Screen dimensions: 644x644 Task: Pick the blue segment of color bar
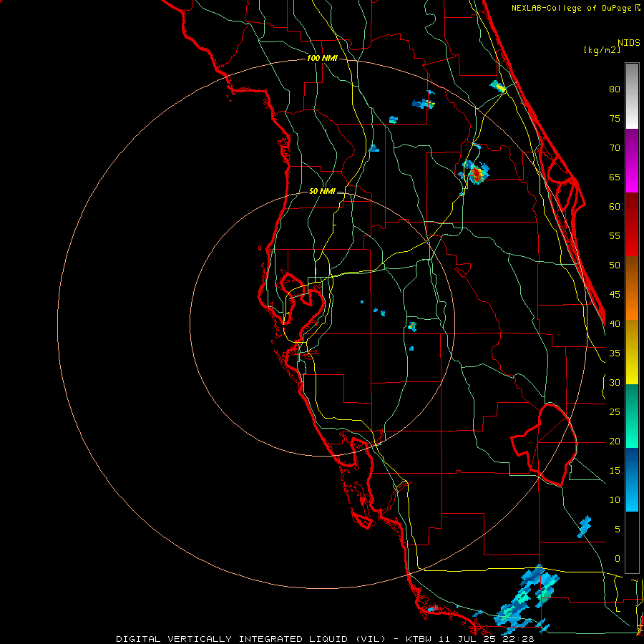tap(632, 479)
